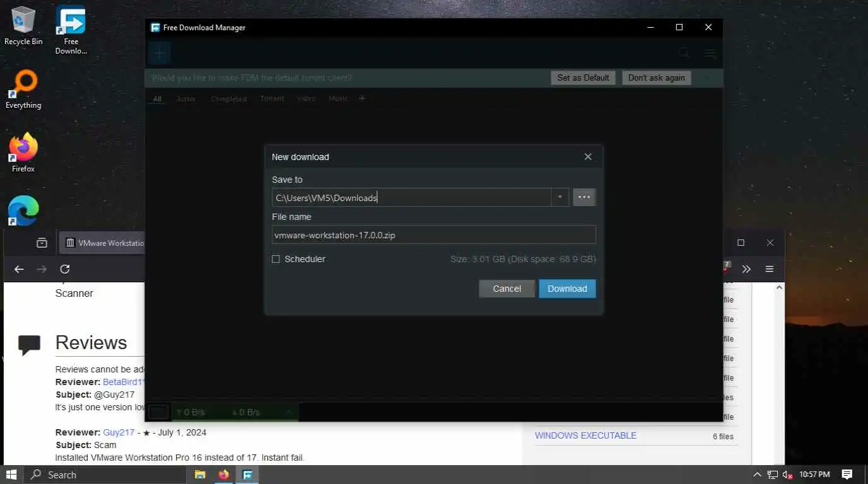Open the Video tab in FDM
Image resolution: width=868 pixels, height=484 pixels.
click(306, 99)
